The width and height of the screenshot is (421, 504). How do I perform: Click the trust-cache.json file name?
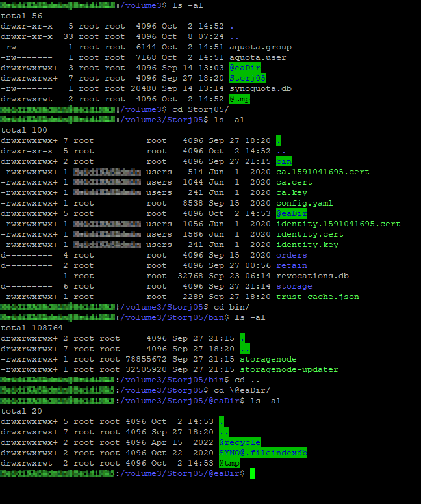coord(317,297)
